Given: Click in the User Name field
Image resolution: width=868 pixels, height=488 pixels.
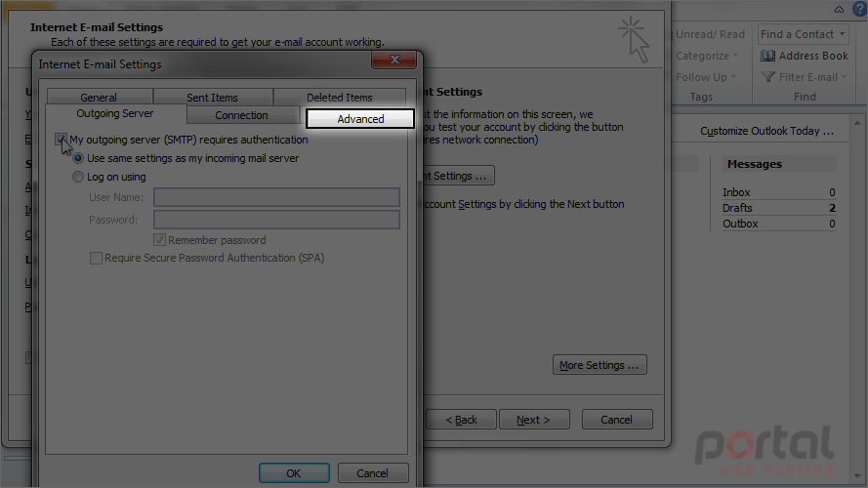Looking at the screenshot, I should [x=276, y=197].
